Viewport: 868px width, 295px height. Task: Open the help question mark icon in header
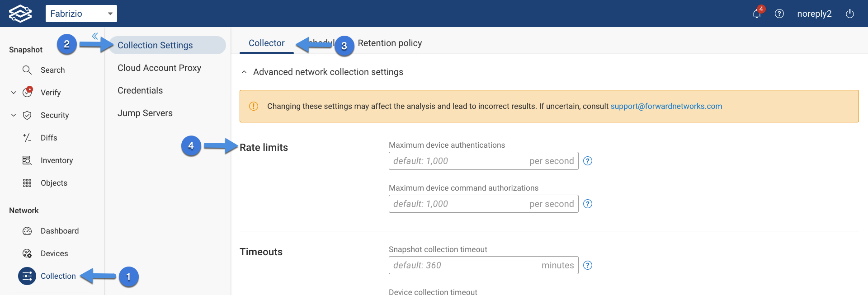[x=779, y=14]
